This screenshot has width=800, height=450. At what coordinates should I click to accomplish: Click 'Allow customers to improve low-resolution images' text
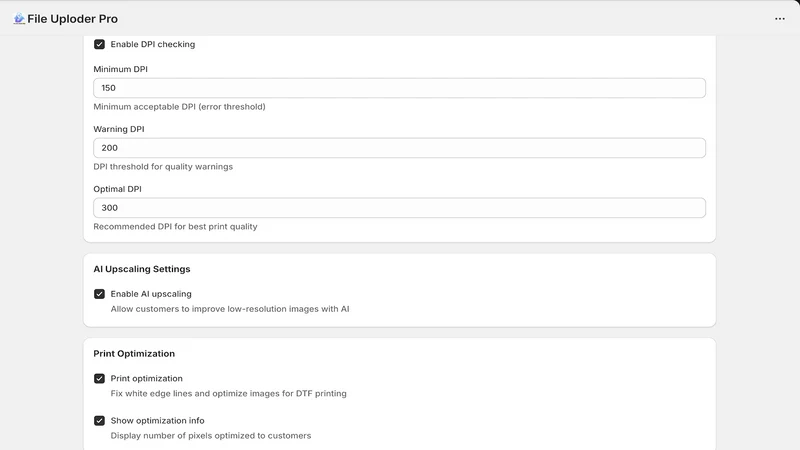[x=230, y=309]
